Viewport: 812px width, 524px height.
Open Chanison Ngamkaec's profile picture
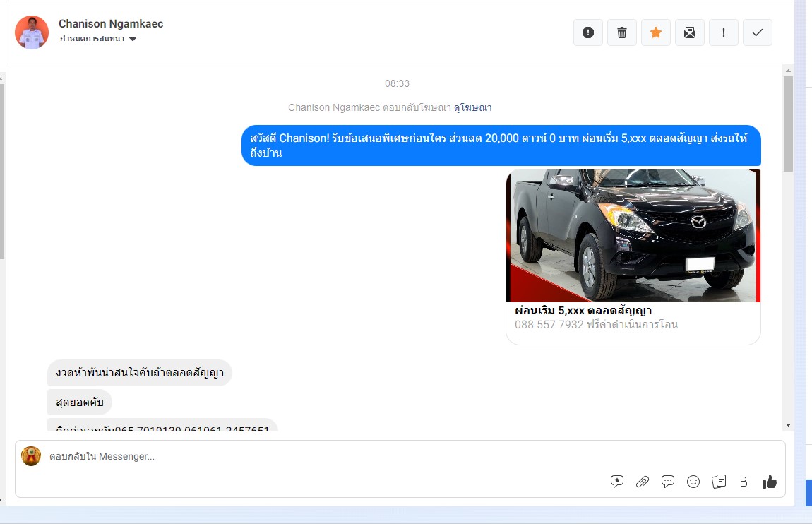(x=32, y=32)
